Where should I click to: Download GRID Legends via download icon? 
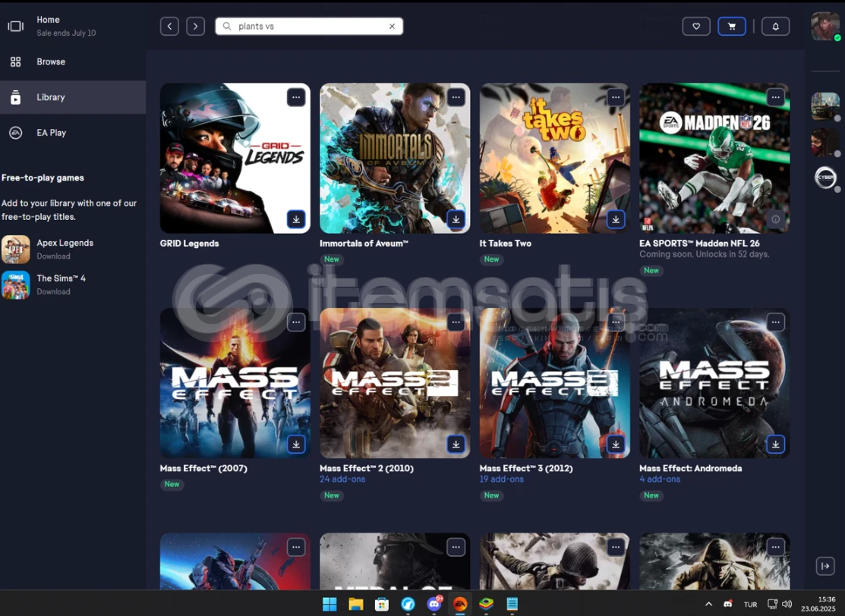(296, 219)
